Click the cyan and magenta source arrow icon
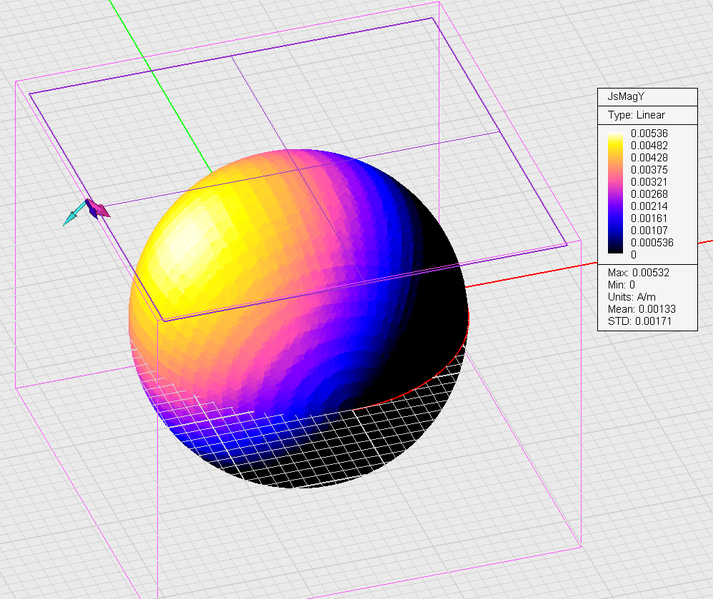Image resolution: width=713 pixels, height=599 pixels. pos(88,210)
